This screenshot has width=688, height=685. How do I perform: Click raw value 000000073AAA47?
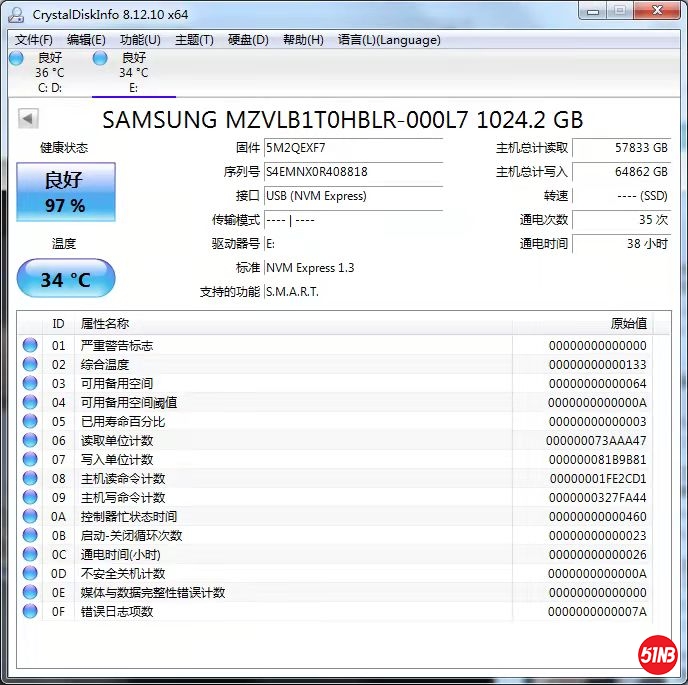tap(596, 441)
